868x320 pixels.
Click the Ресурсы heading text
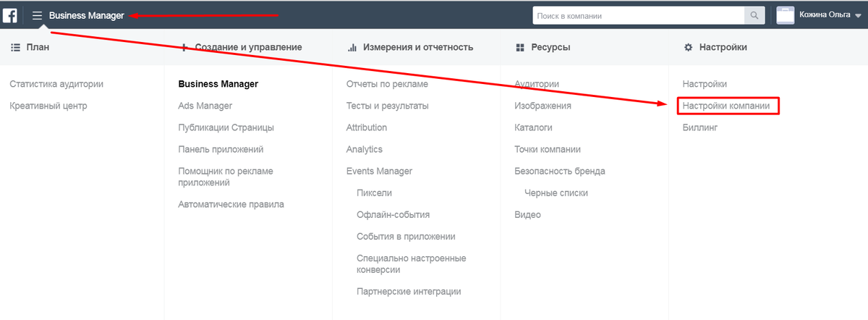pyautogui.click(x=550, y=47)
